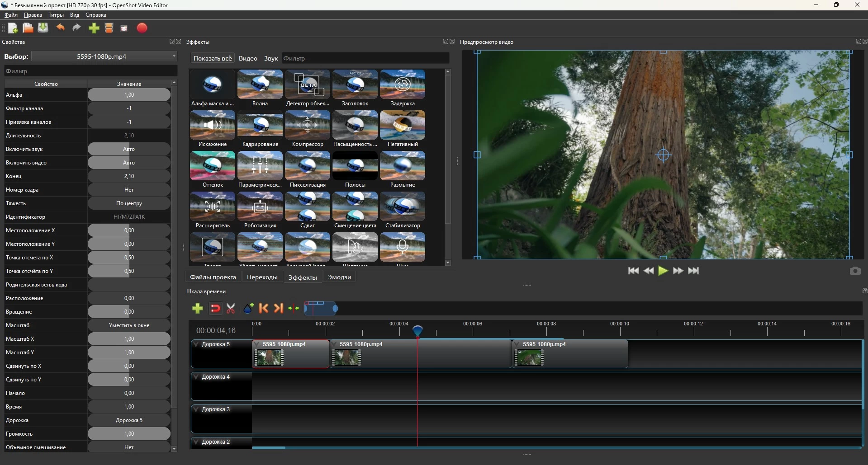Image resolution: width=868 pixels, height=465 pixels.
Task: Jump to the previous marker
Action: [264, 308]
